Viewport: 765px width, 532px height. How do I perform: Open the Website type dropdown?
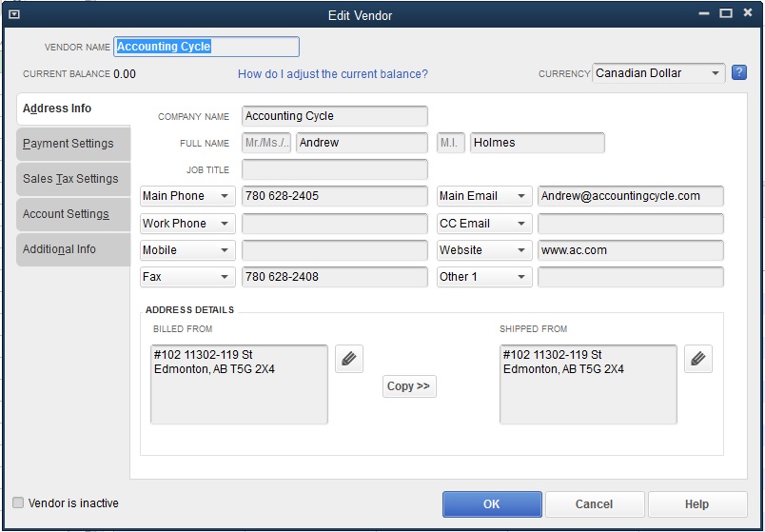[484, 250]
